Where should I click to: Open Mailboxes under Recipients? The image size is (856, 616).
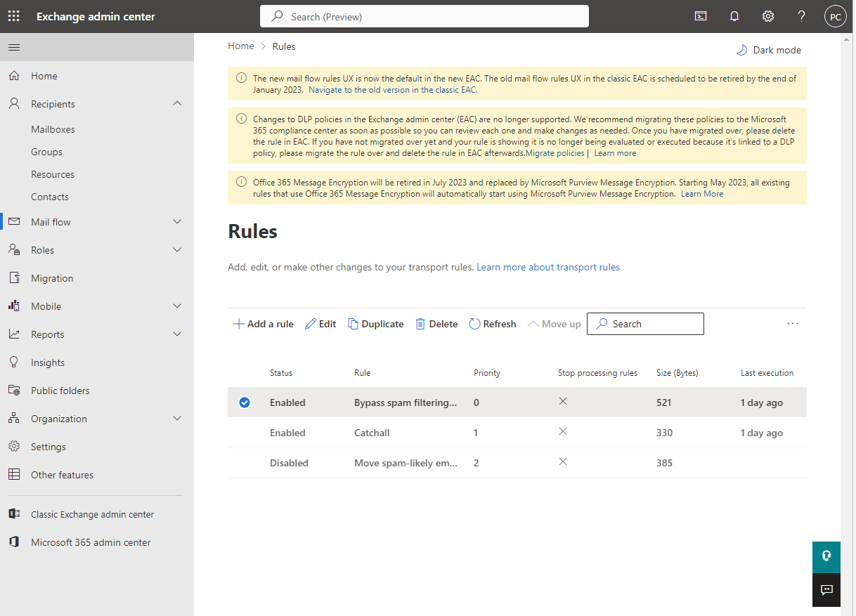(53, 129)
